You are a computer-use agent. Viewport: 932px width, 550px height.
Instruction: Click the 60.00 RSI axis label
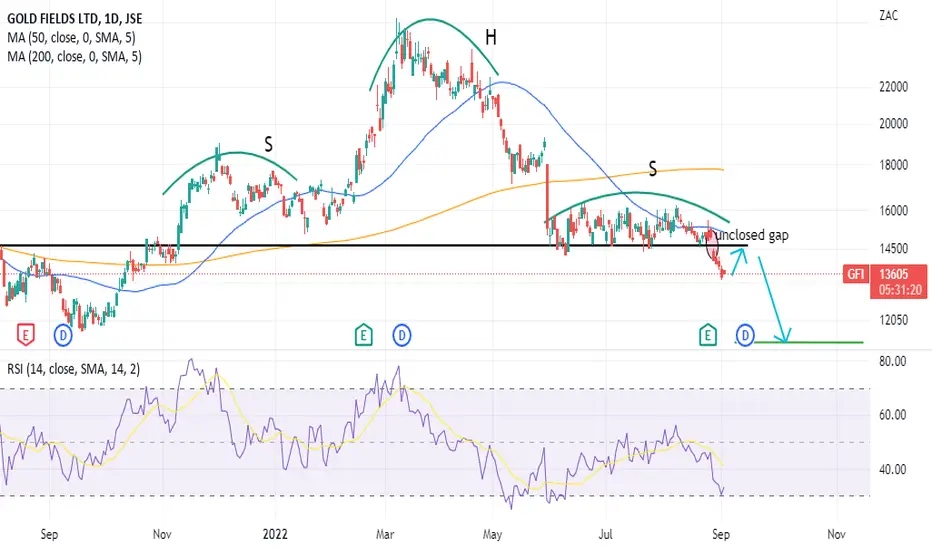pos(892,415)
